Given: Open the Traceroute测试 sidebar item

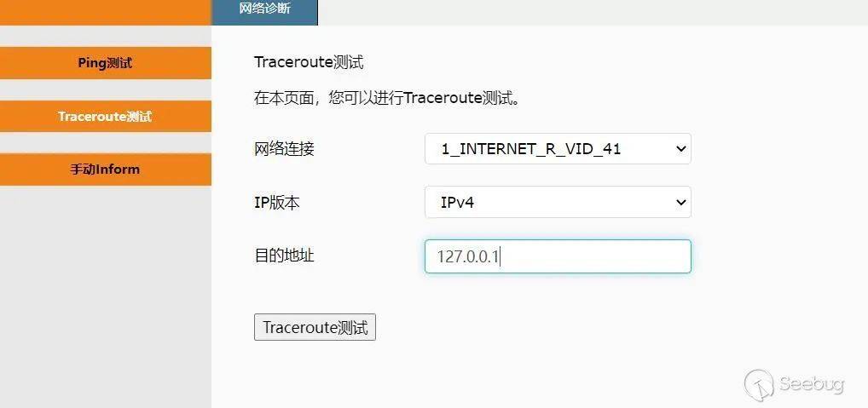Looking at the screenshot, I should coord(105,117).
